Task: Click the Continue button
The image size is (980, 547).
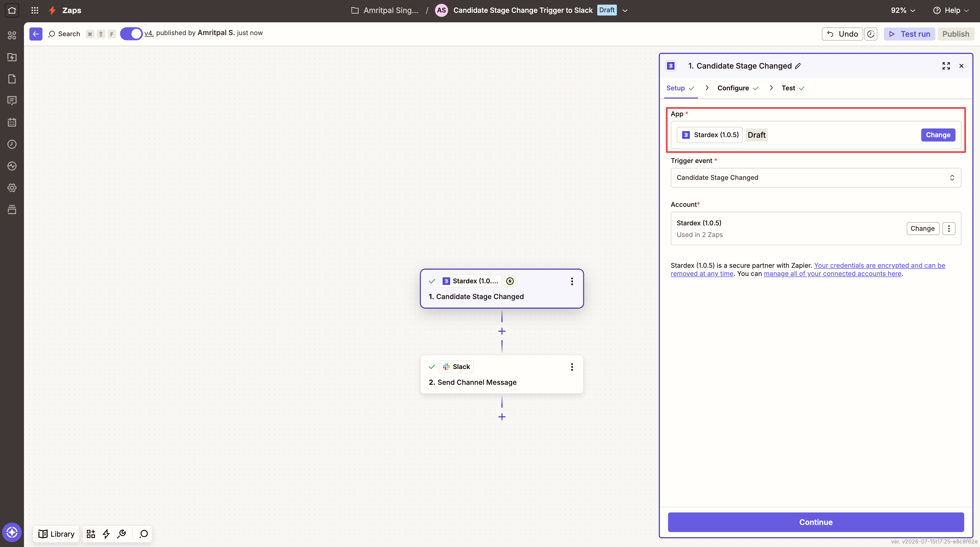Action: 816,522
